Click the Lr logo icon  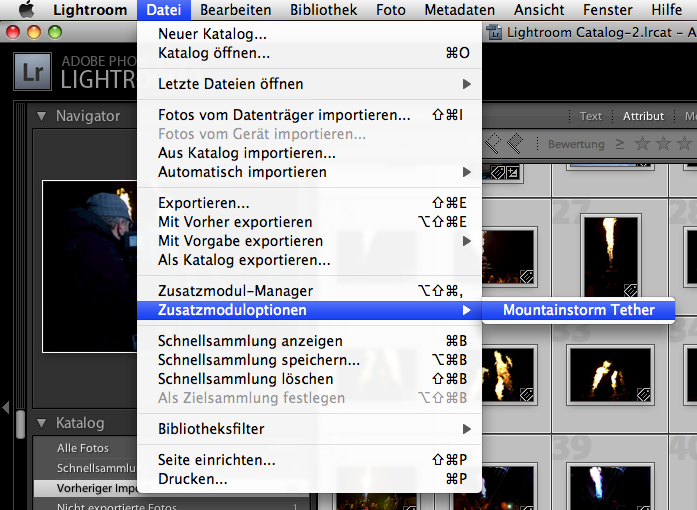pyautogui.click(x=32, y=72)
